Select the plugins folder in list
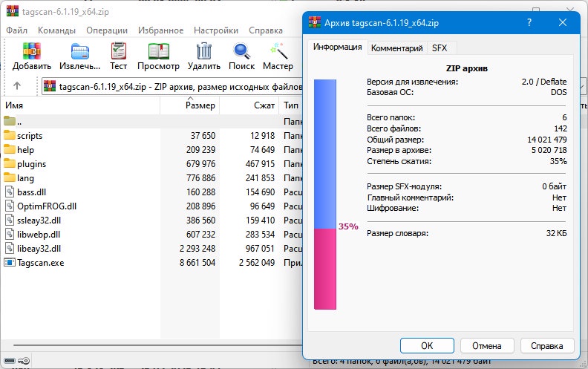Screen dimensions: 588x369 tap(31, 164)
